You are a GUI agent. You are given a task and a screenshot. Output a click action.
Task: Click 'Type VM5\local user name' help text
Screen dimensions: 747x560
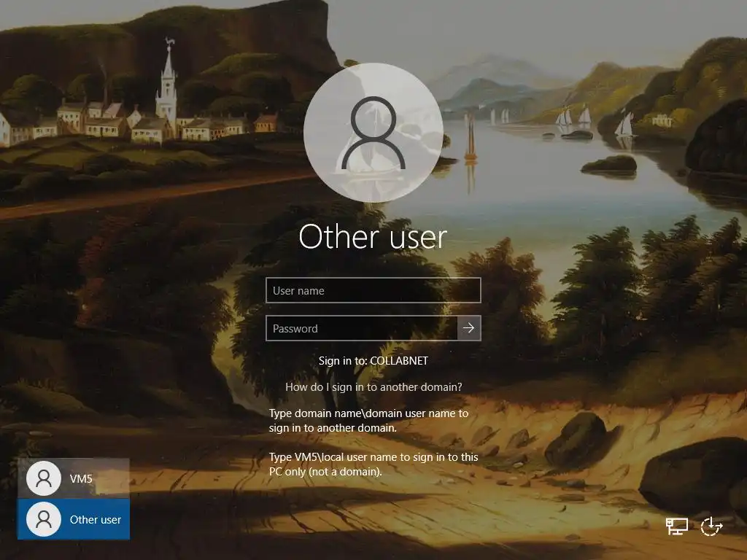[x=373, y=464]
